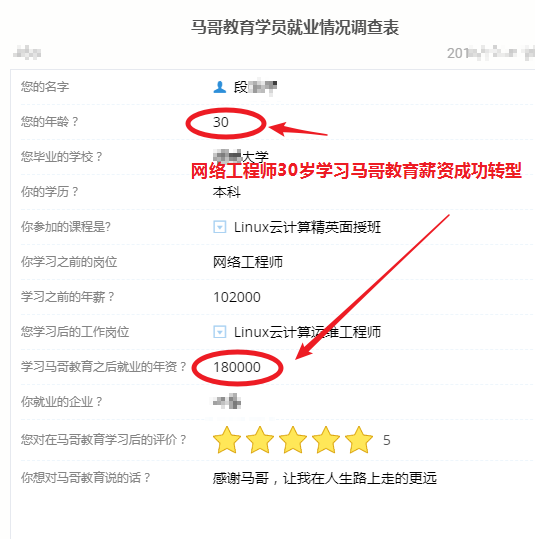This screenshot has width=535, height=539.
Task: Select the second rating star
Action: tap(260, 440)
